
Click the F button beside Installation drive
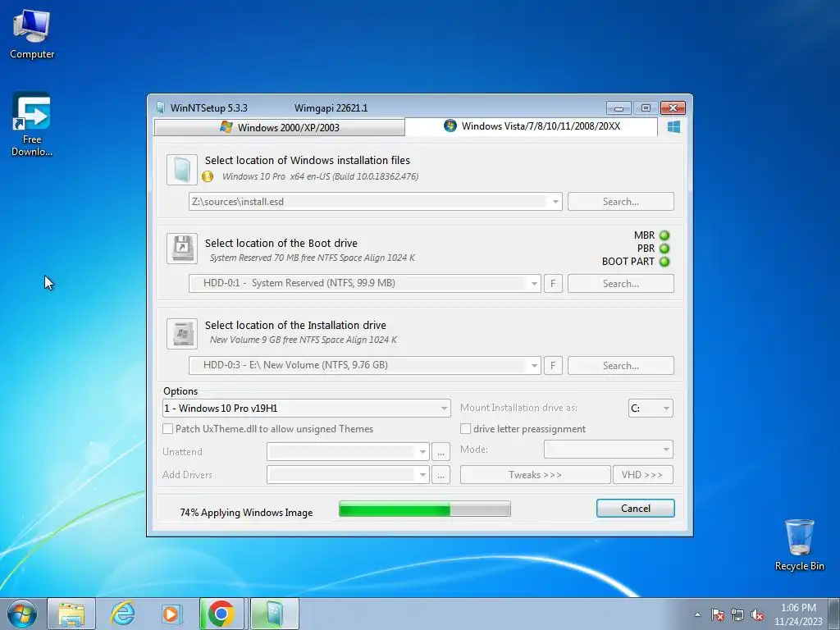(553, 366)
